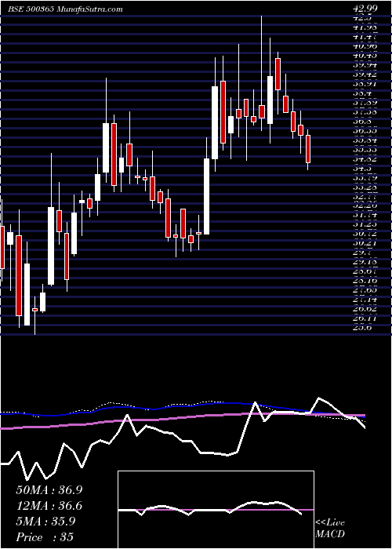
Task: Select the 26.11 price axis label
Action: (365, 318)
